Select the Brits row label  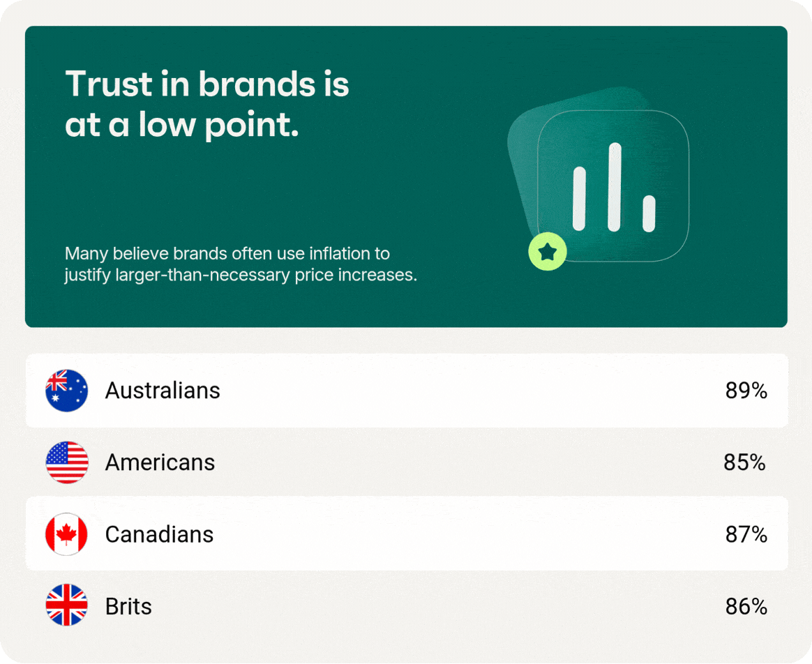[128, 607]
